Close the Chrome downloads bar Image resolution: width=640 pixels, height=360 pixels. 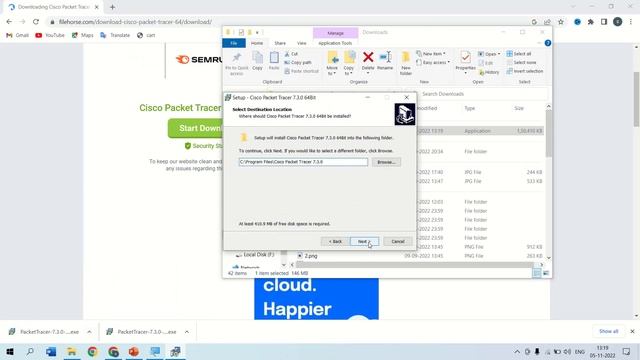pyautogui.click(x=632, y=331)
